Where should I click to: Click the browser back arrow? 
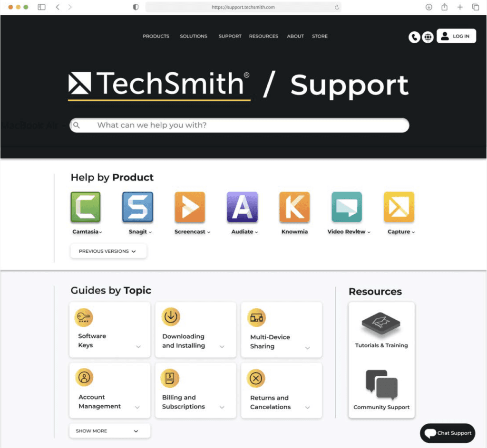point(58,7)
